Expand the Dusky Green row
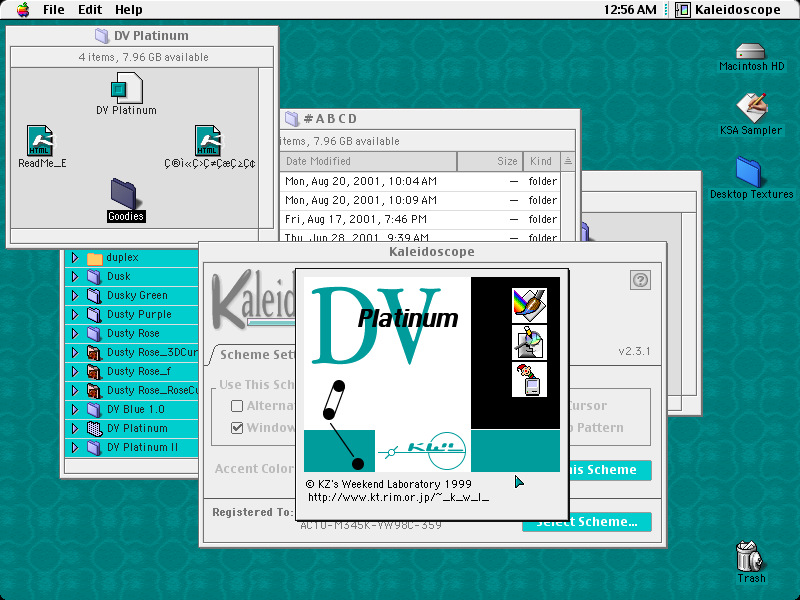Image resolution: width=800 pixels, height=600 pixels. point(75,295)
